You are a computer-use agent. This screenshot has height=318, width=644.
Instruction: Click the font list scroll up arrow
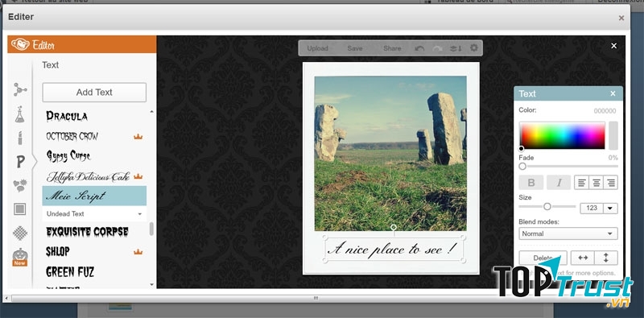pos(151,111)
